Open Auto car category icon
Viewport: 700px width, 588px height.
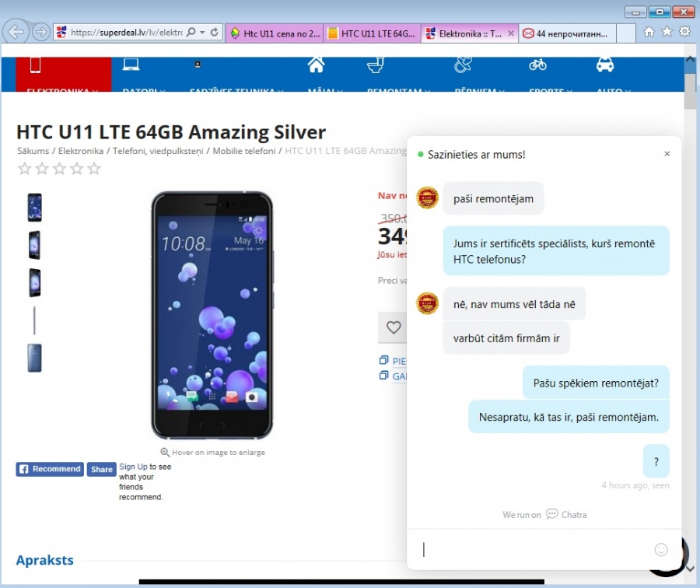click(605, 65)
